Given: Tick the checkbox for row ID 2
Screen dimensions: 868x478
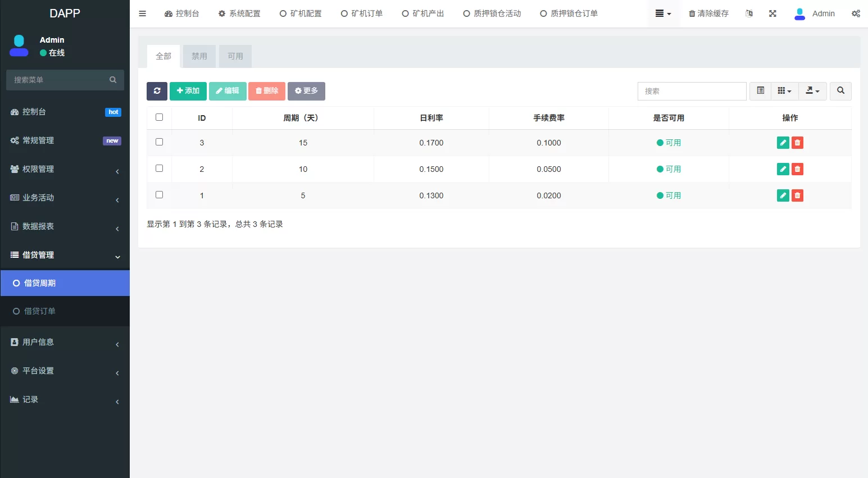Looking at the screenshot, I should (159, 168).
